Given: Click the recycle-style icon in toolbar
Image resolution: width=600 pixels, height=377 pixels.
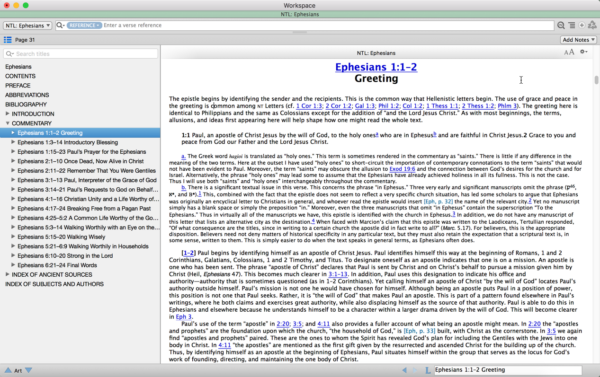Looking at the screenshot, I should [x=592, y=25].
